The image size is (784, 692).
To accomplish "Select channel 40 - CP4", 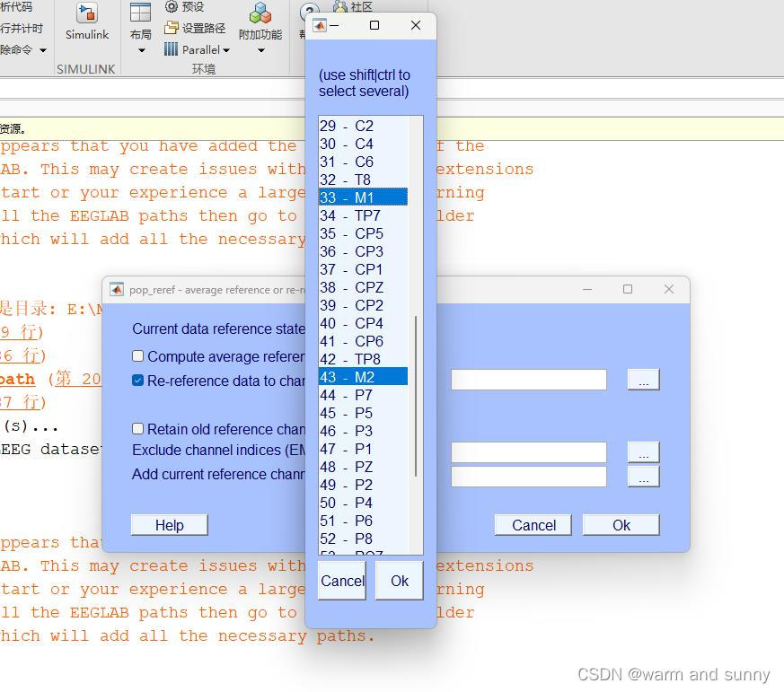I will [364, 323].
